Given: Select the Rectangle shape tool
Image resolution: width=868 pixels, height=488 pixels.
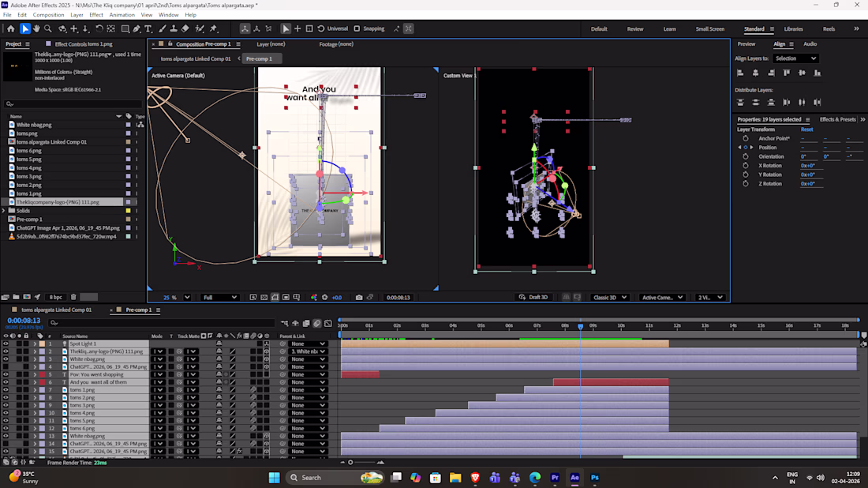Looking at the screenshot, I should click(125, 28).
